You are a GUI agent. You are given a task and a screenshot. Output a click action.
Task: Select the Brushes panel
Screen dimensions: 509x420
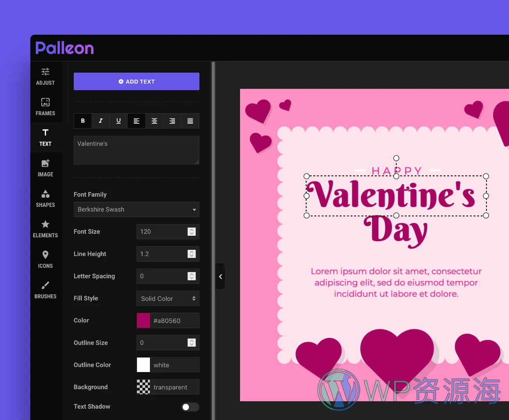pyautogui.click(x=45, y=290)
